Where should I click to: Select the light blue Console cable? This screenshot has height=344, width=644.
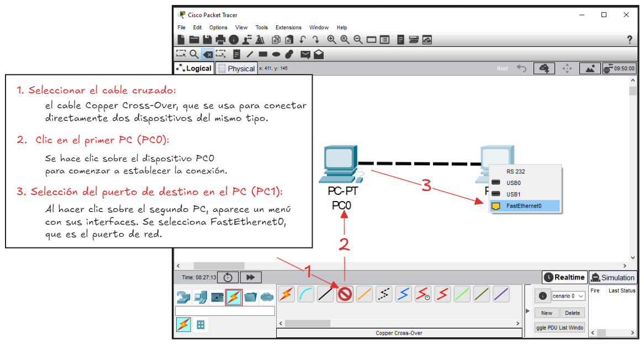(x=305, y=294)
